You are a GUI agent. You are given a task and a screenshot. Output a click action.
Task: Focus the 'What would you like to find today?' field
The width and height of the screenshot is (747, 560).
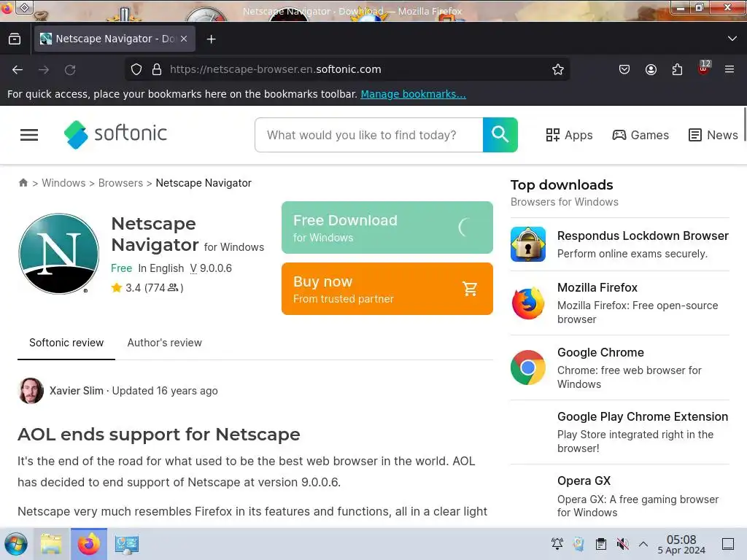(x=368, y=135)
